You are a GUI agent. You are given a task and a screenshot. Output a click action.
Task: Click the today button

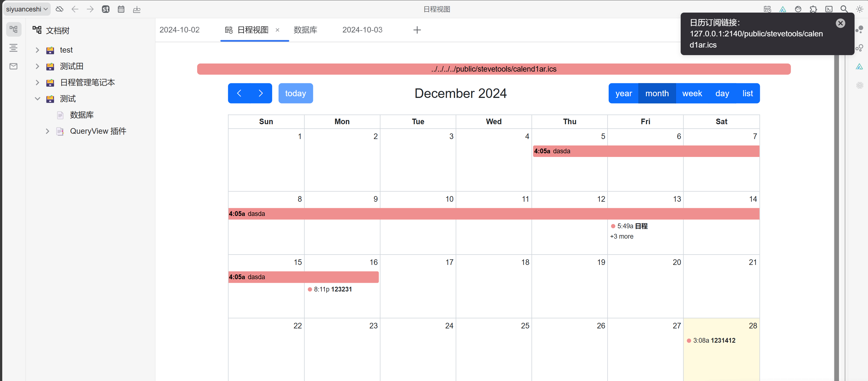(x=295, y=93)
